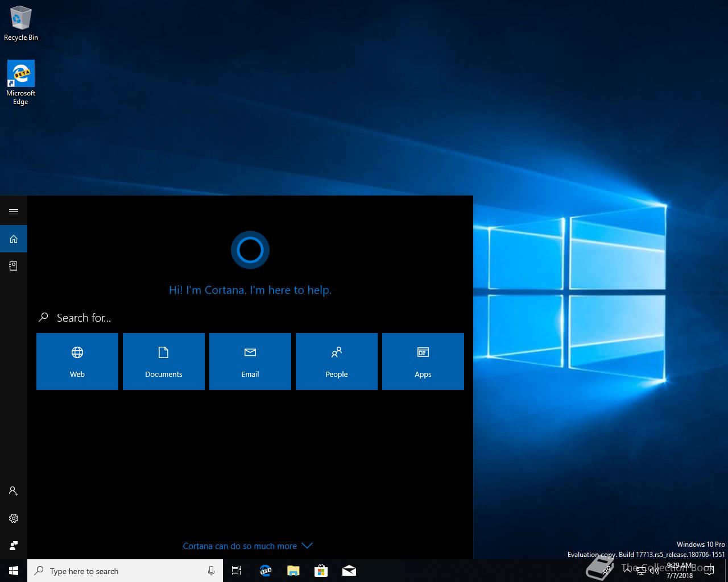The height and width of the screenshot is (582, 728).
Task: Click the volume speaker icon
Action: tap(655, 571)
